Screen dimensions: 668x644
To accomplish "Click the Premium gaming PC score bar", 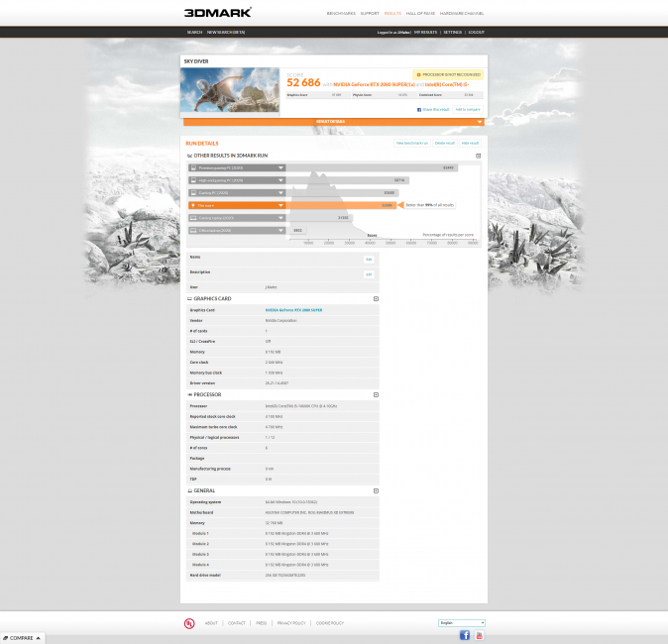I will [372, 167].
